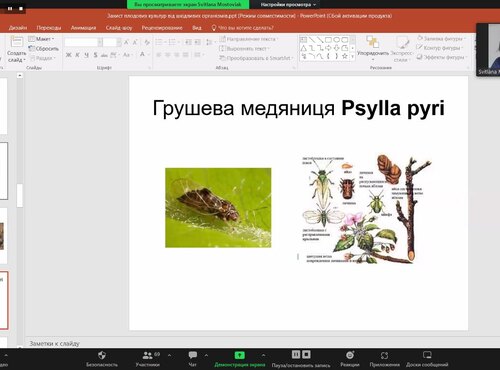Clear all formatting icon
Viewport: 500px width, 370px height.
pos(147,42)
